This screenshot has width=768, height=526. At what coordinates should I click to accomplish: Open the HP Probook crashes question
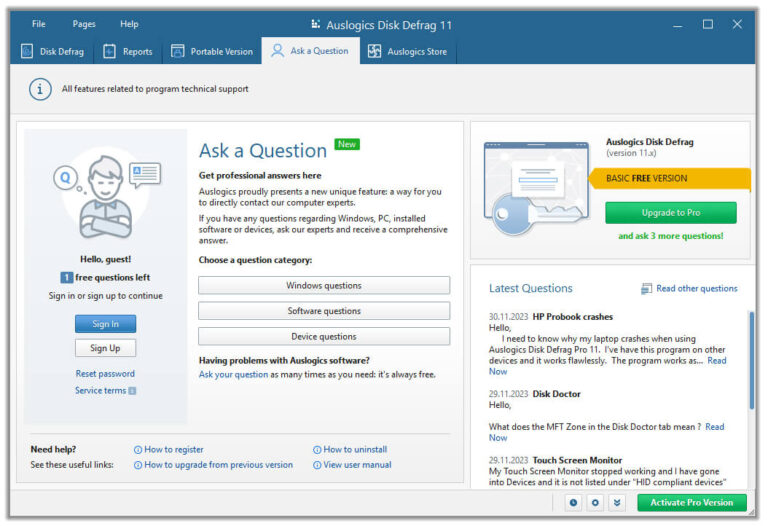pos(573,317)
